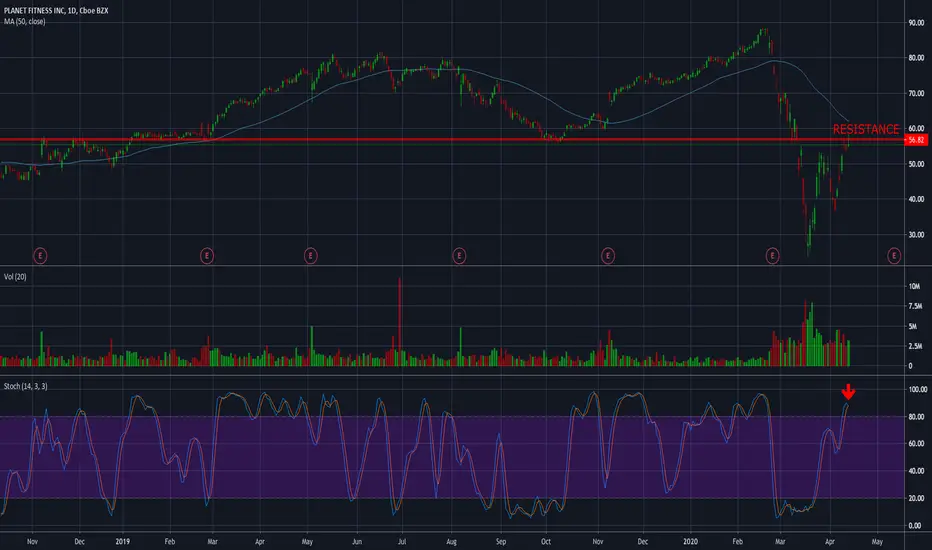This screenshot has height=550, width=932.
Task: Open the earnings marker near November 2019
Action: (607, 256)
